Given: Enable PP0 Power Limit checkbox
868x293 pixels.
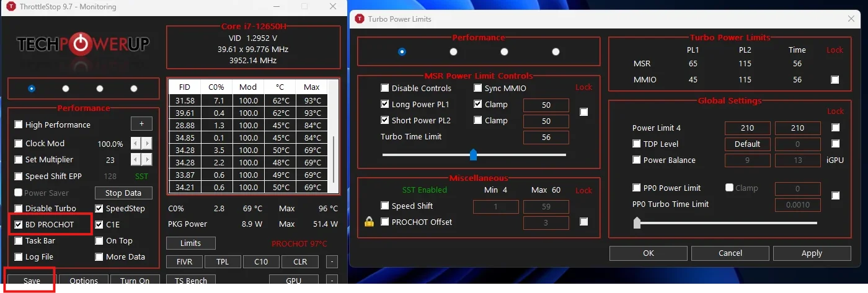Looking at the screenshot, I should [637, 188].
